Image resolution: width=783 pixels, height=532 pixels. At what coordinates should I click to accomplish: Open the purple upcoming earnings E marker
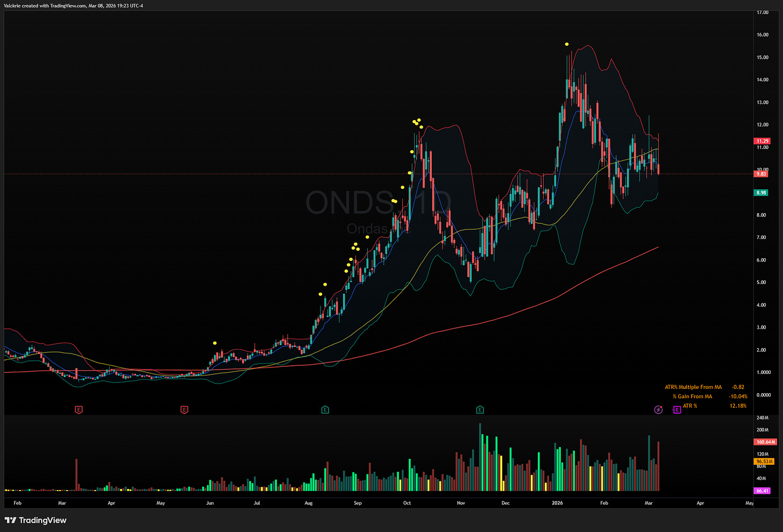677,410
